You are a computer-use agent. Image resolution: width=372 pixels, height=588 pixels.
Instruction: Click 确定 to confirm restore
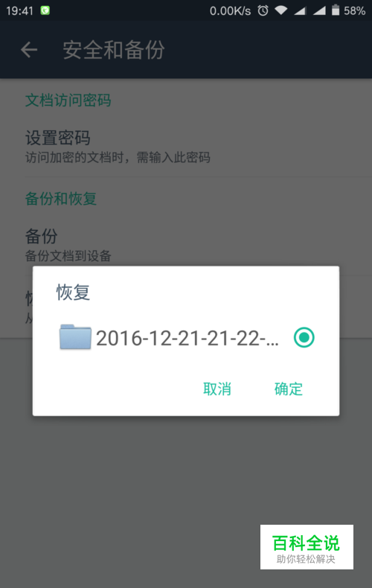[289, 389]
